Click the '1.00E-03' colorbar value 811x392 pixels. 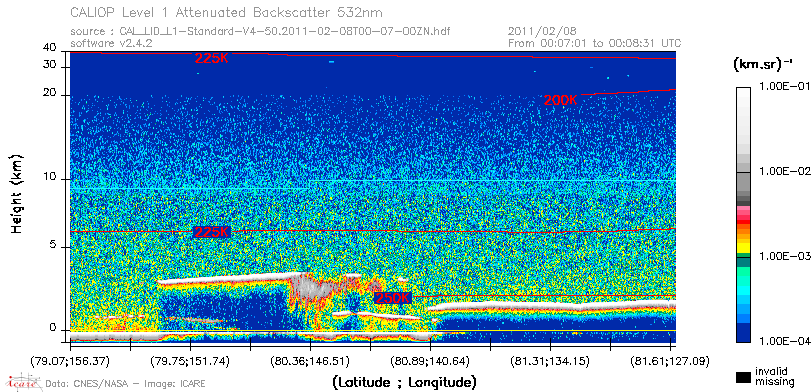pyautogui.click(x=784, y=257)
